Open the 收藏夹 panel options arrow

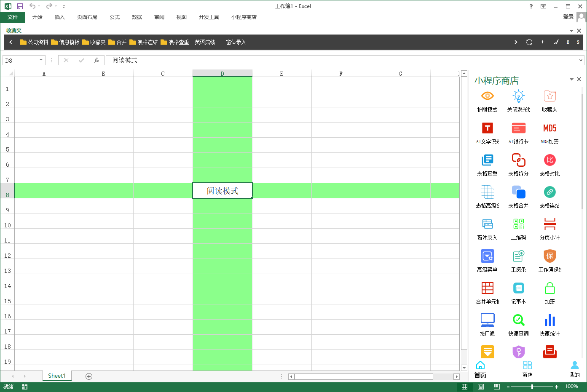571,31
